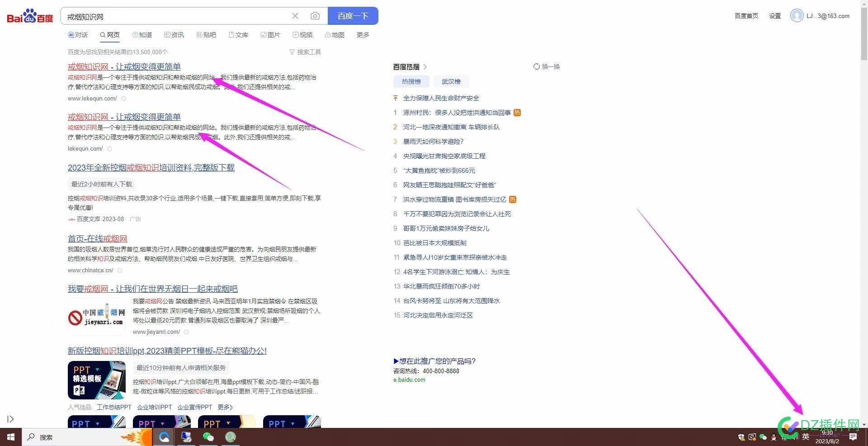Switch to the 对话 tab
868x446 pixels.
[78, 35]
